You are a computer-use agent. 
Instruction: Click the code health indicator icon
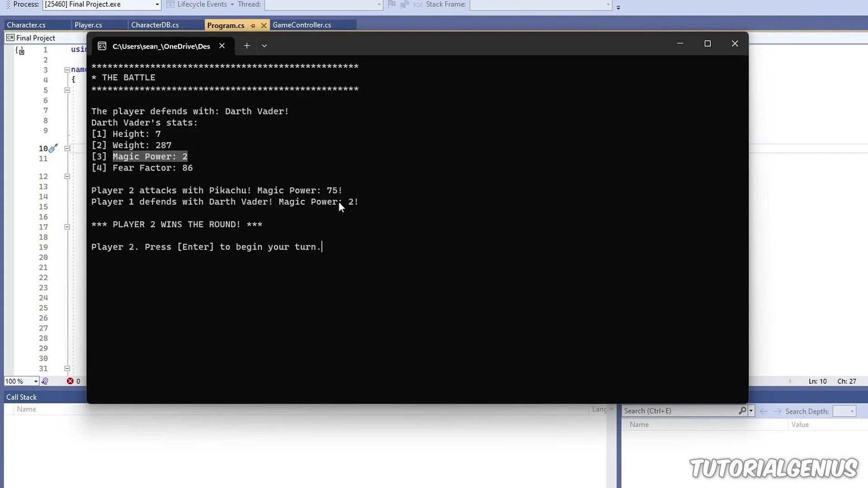45,381
